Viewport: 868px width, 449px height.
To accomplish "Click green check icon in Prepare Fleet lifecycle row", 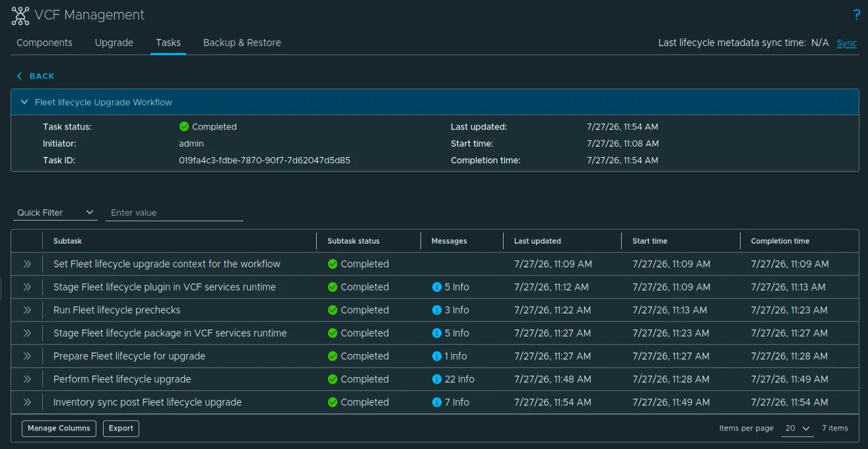I will [x=333, y=357].
